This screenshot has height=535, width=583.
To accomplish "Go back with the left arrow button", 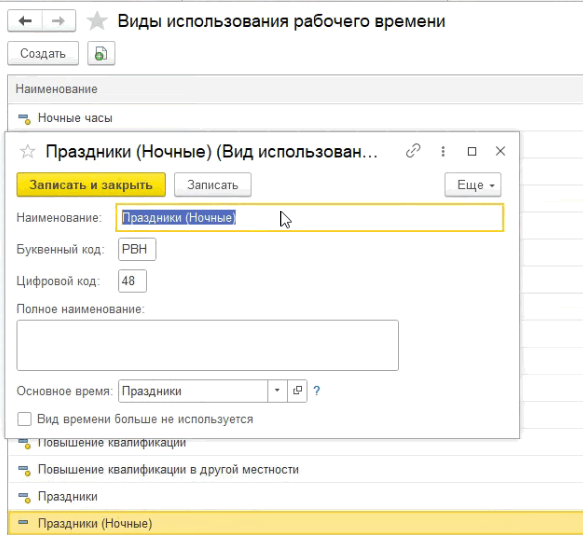I will (25, 21).
